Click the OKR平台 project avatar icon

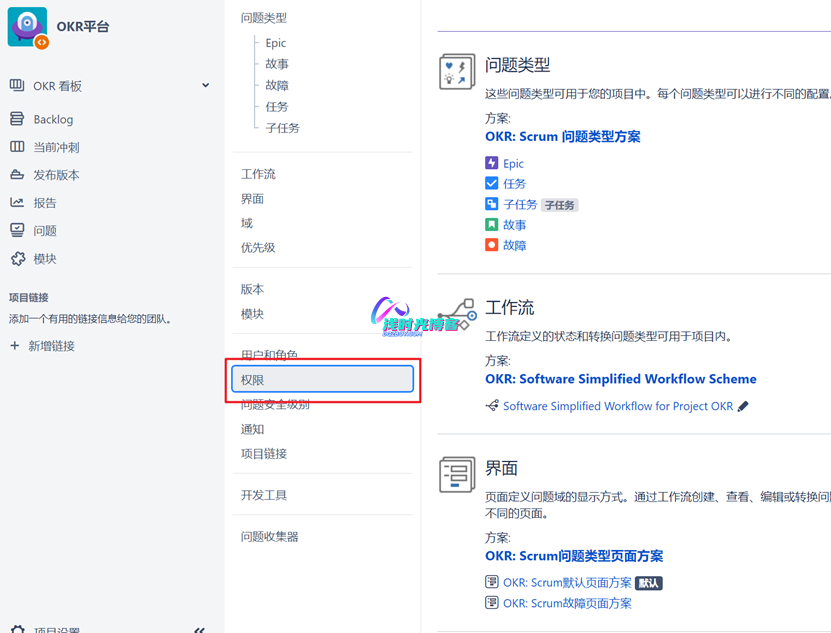pyautogui.click(x=27, y=27)
